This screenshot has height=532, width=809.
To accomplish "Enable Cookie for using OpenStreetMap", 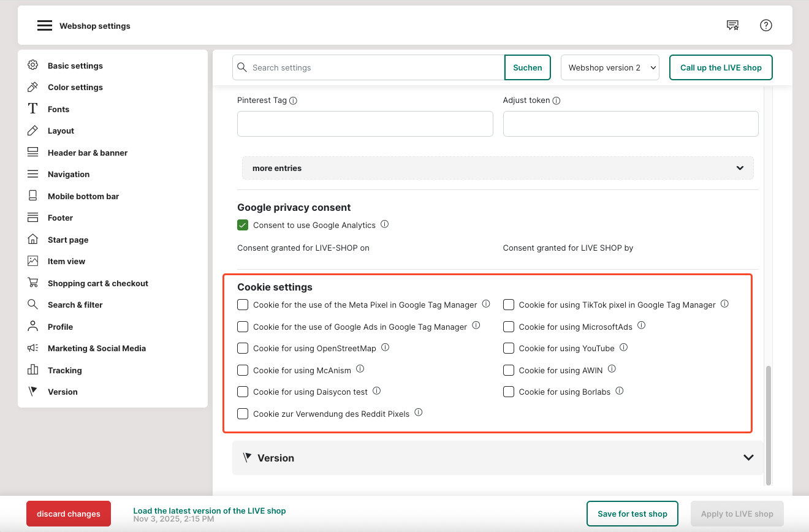I will coord(243,348).
